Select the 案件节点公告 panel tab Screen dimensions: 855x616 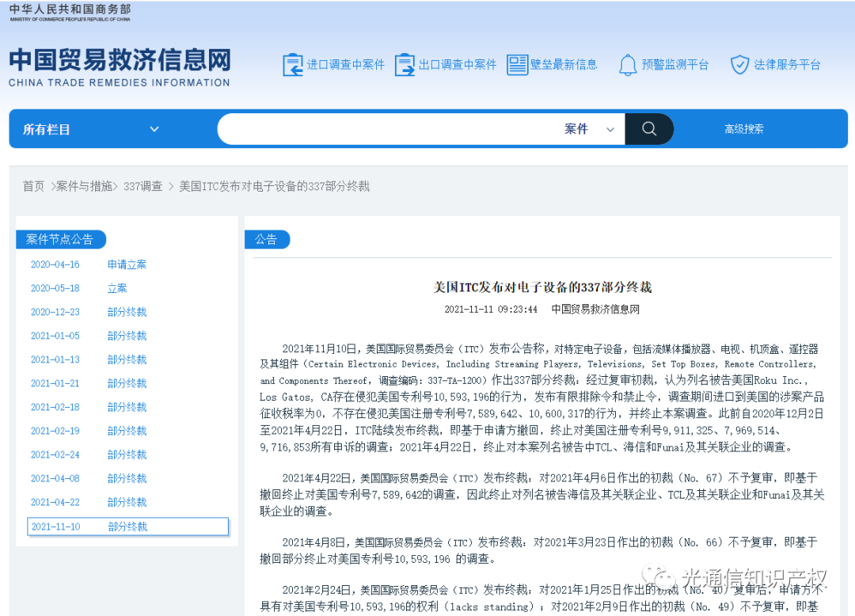click(x=60, y=239)
